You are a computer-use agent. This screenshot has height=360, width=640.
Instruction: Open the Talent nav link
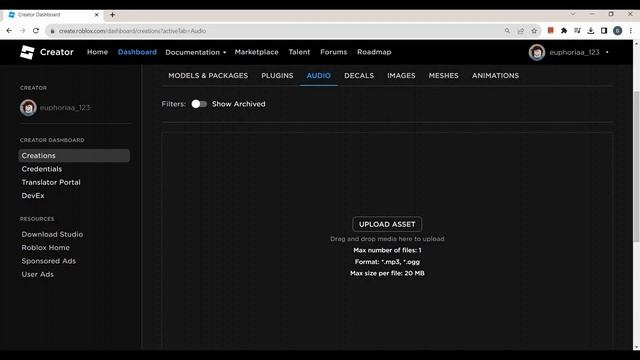[x=299, y=52]
